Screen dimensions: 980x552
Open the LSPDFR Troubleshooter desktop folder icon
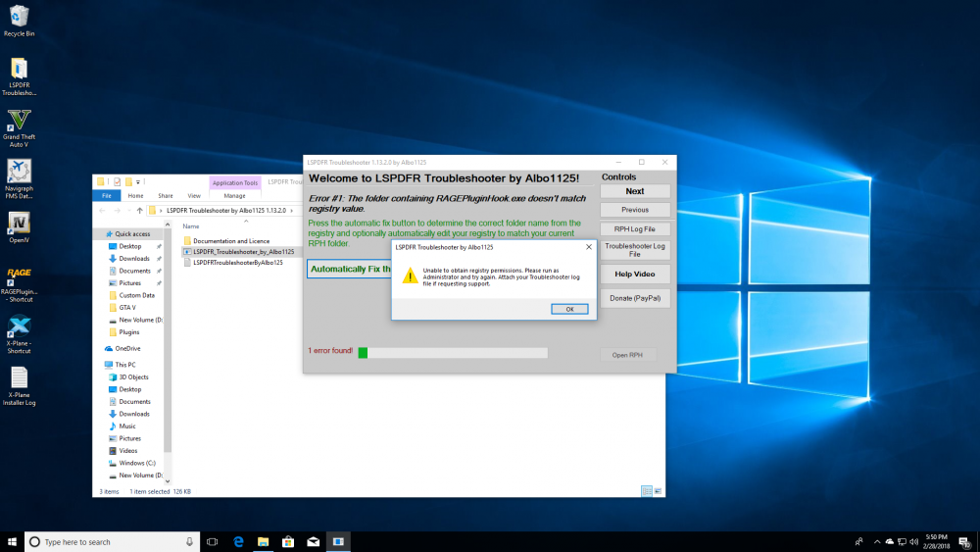pos(19,76)
